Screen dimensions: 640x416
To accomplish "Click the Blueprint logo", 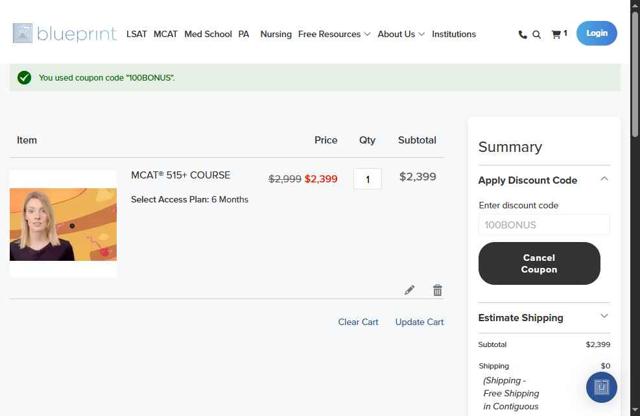I will point(64,33).
